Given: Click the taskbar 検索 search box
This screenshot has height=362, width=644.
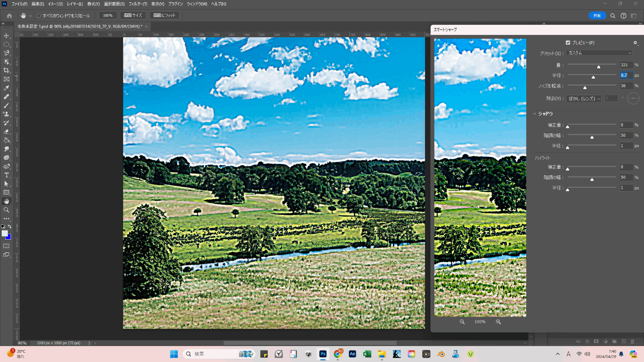Looking at the screenshot, I should (219, 354).
